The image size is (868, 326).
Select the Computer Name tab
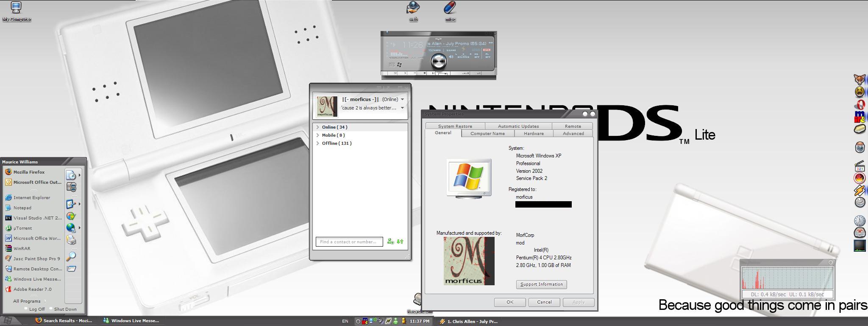click(x=487, y=133)
